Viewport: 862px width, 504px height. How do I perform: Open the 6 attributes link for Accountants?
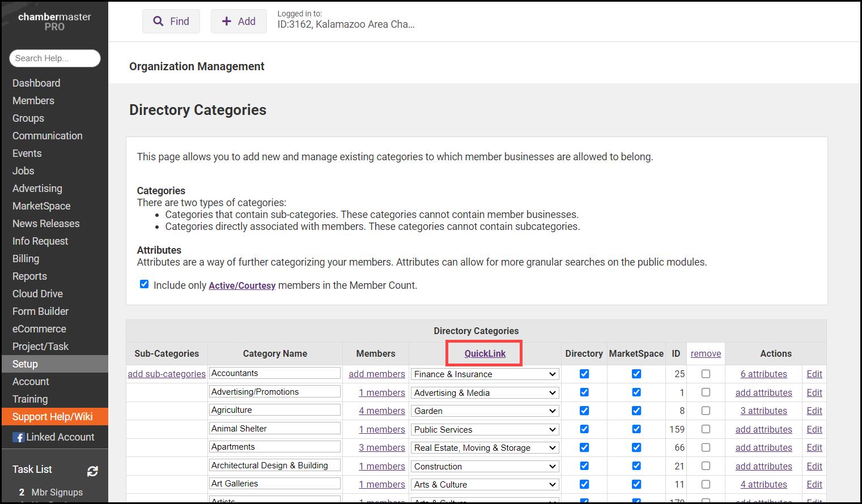pos(763,374)
